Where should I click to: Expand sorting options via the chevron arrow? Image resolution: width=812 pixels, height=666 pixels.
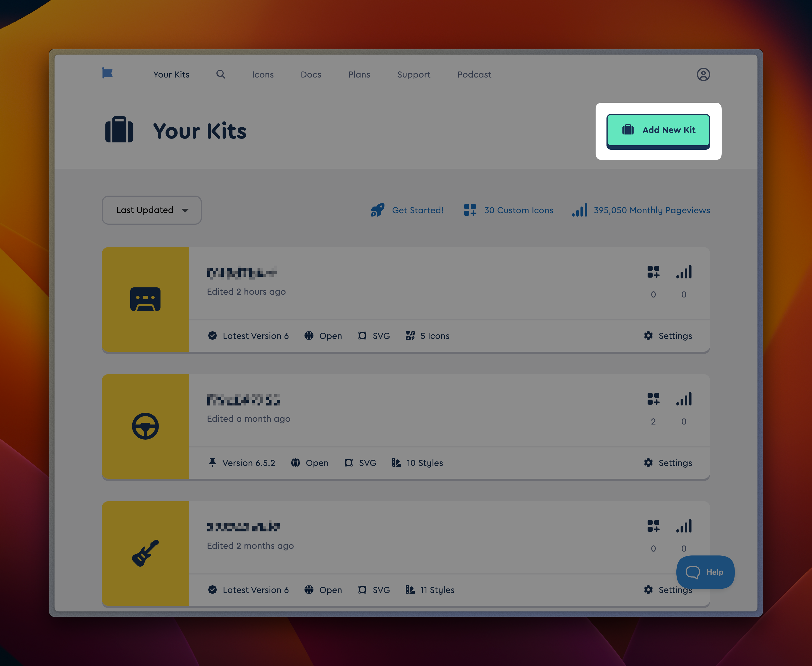click(x=186, y=210)
